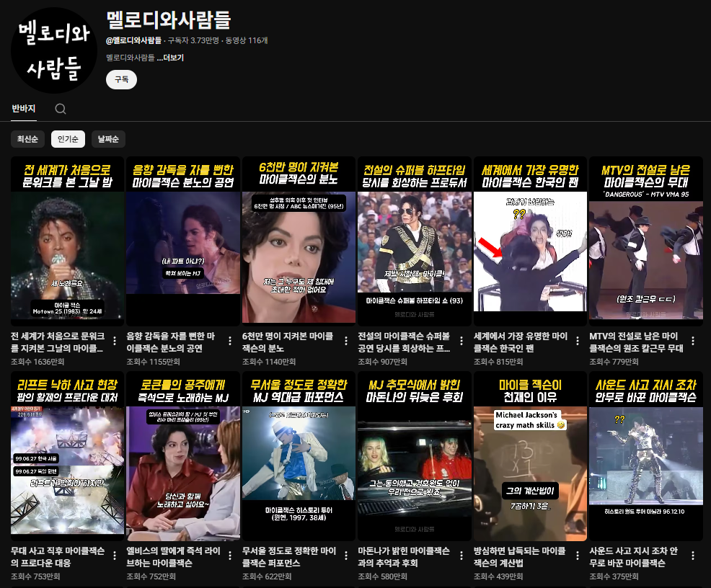The image size is (711, 588).
Task: Open options menu for 1636만회 moonwalk video
Action: [x=115, y=341]
